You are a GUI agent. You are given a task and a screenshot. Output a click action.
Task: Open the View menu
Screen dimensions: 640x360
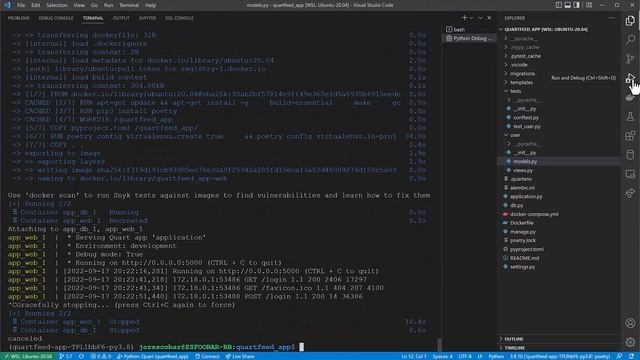coord(79,5)
